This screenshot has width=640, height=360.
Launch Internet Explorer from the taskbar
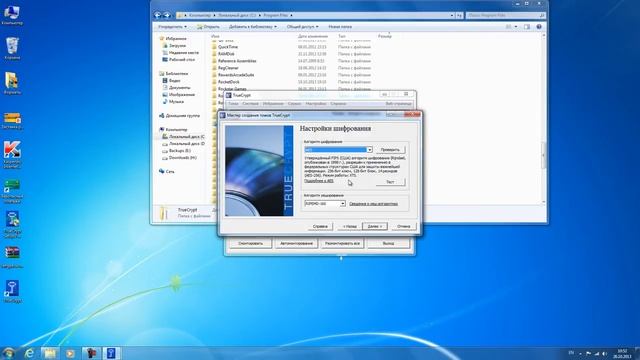coord(29,353)
